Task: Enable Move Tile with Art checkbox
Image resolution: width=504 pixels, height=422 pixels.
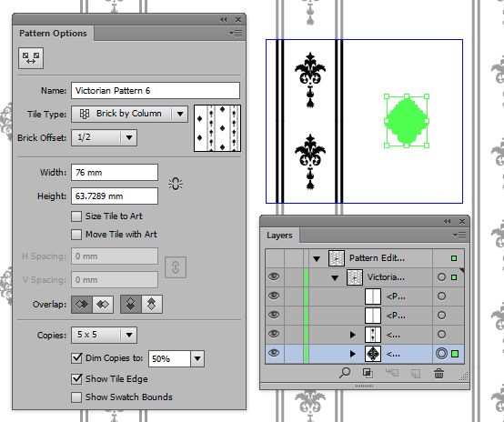Action: [x=76, y=235]
